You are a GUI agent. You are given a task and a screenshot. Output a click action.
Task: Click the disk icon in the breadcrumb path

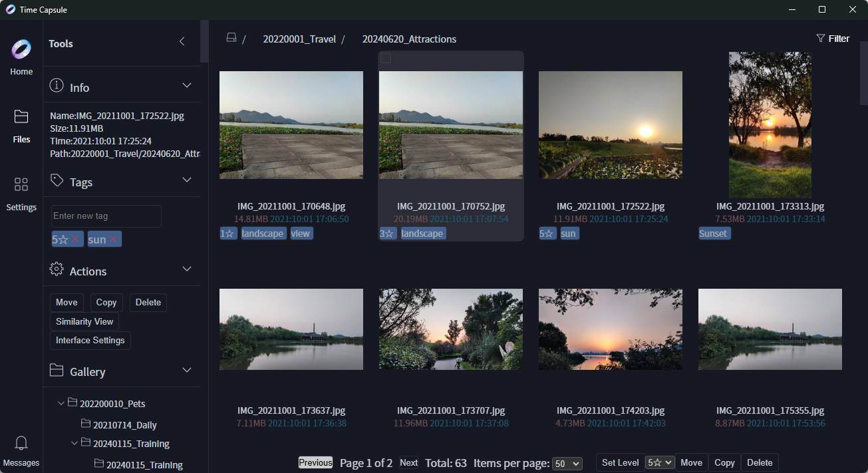point(231,38)
